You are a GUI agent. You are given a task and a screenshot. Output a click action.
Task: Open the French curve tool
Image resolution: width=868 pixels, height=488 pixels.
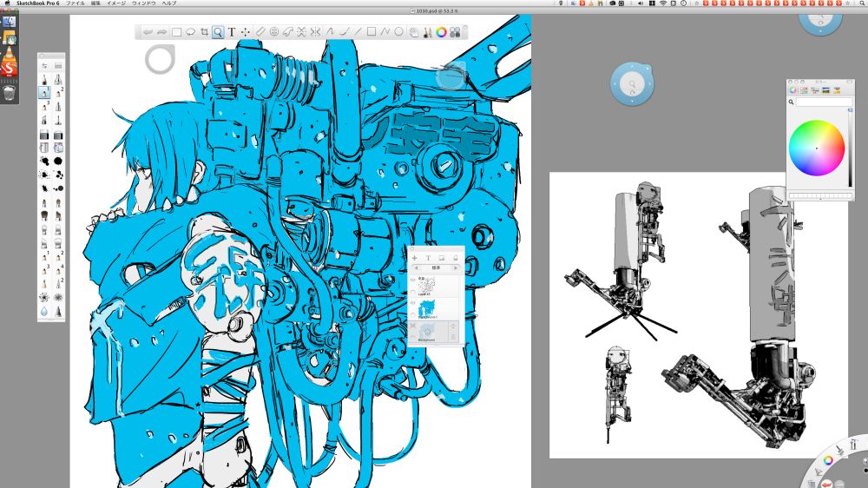tap(288, 32)
